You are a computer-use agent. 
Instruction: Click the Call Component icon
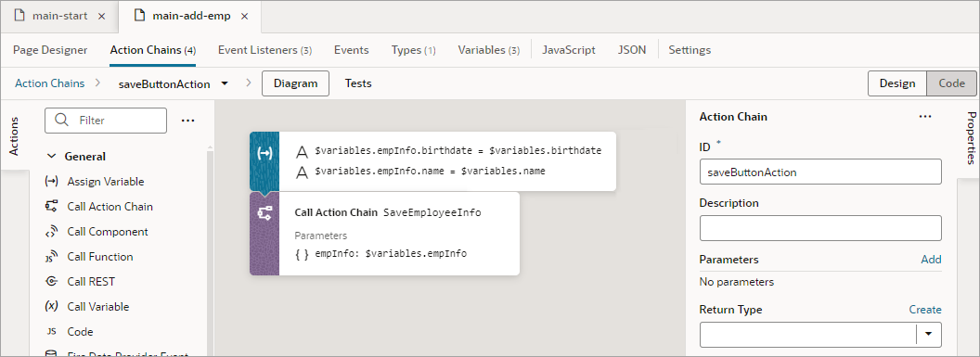[52, 232]
